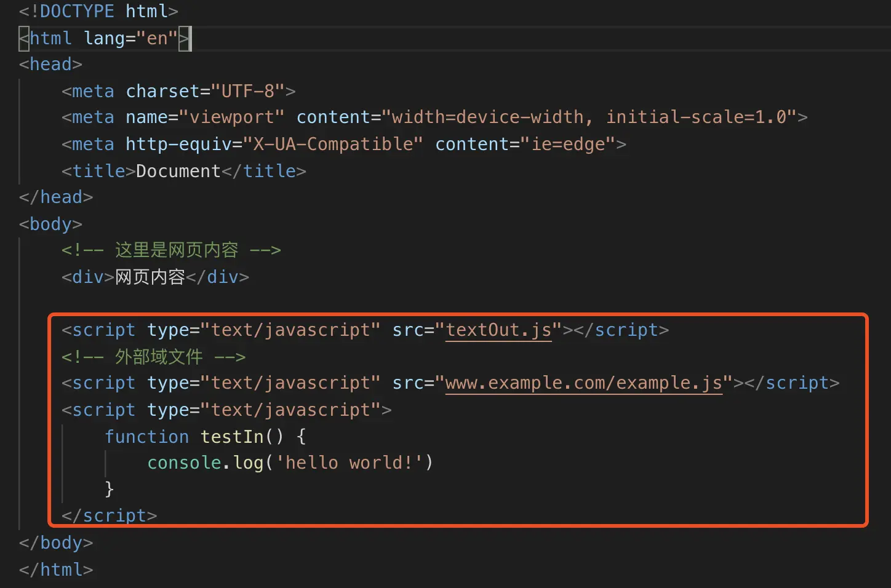
Task: Click the opening body tag
Action: 50,224
